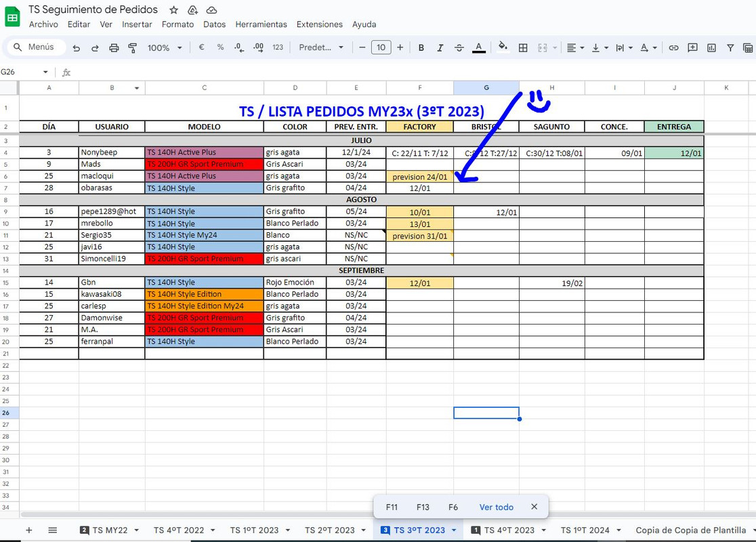This screenshot has width=756, height=542.
Task: Open the name box dropdown arrow
Action: [45, 72]
